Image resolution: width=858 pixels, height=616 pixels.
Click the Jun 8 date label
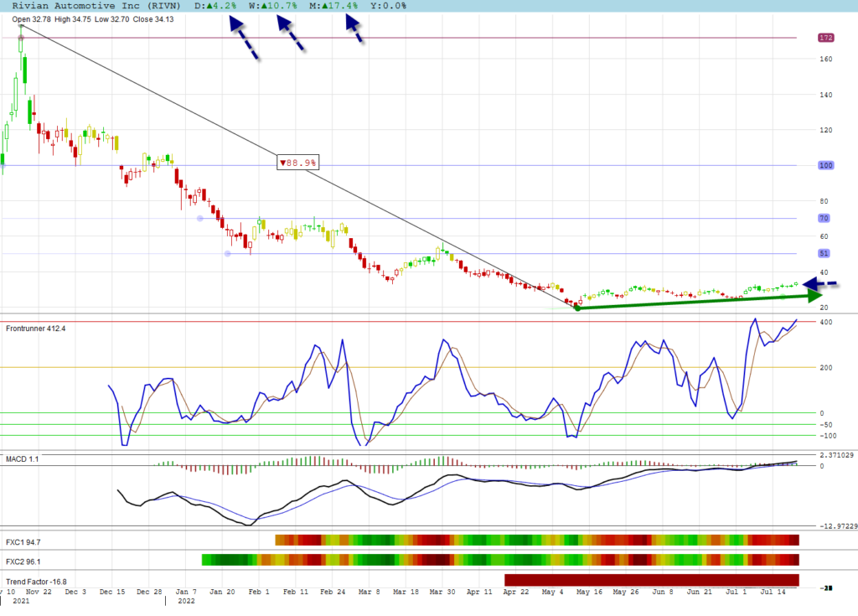pyautogui.click(x=663, y=592)
